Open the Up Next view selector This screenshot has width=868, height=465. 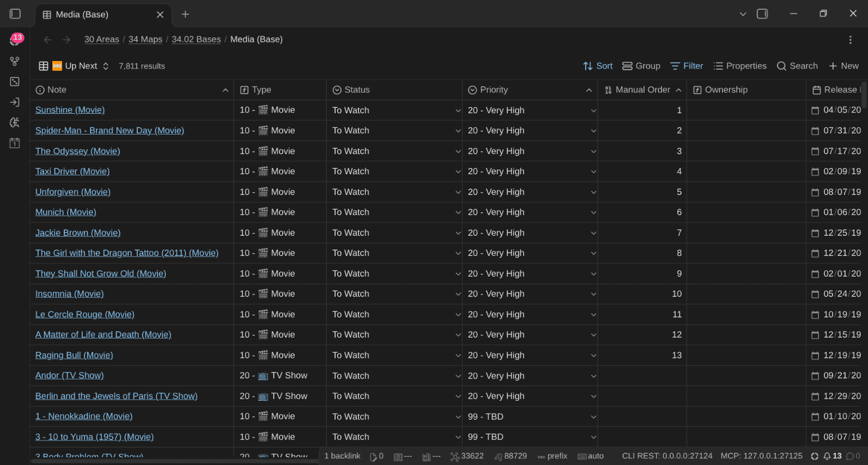click(x=74, y=66)
